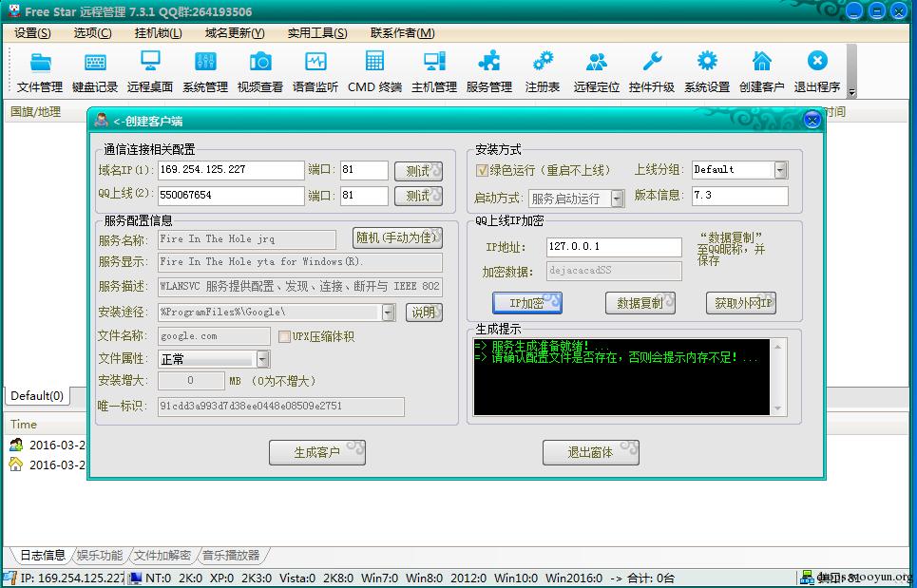Click the 系统设置 gear icon

pyautogui.click(x=706, y=71)
